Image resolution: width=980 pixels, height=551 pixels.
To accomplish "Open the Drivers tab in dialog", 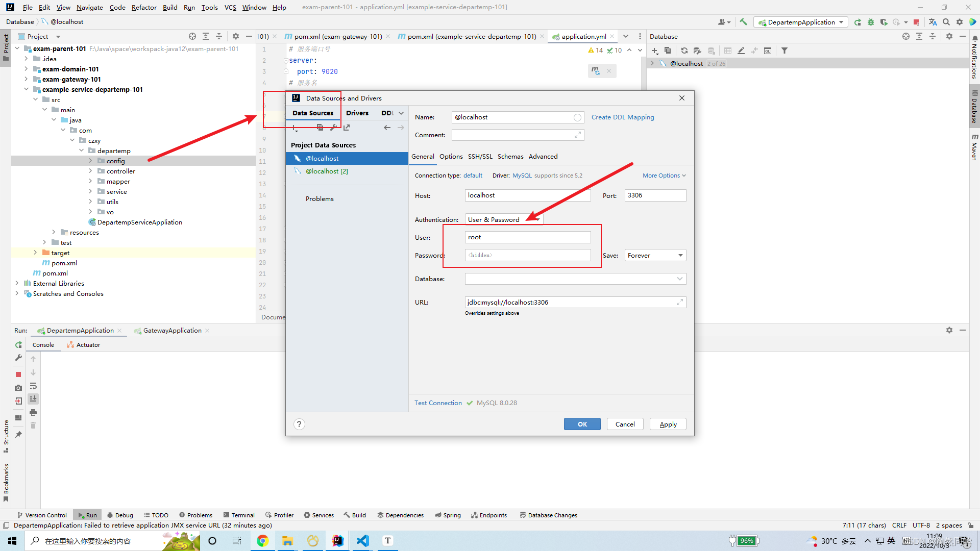I will point(357,113).
